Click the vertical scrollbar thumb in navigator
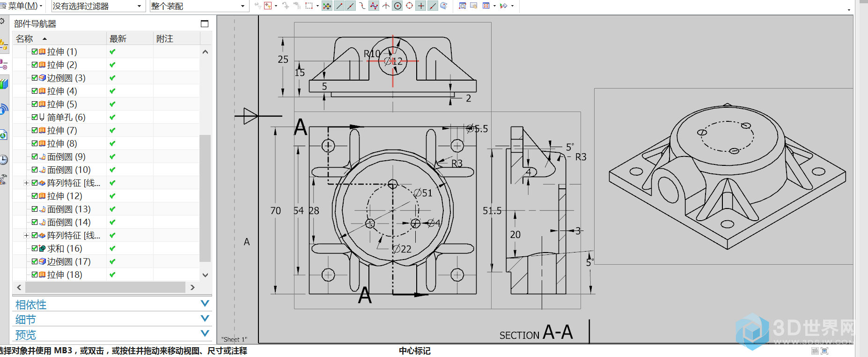The image size is (868, 357). [x=205, y=198]
